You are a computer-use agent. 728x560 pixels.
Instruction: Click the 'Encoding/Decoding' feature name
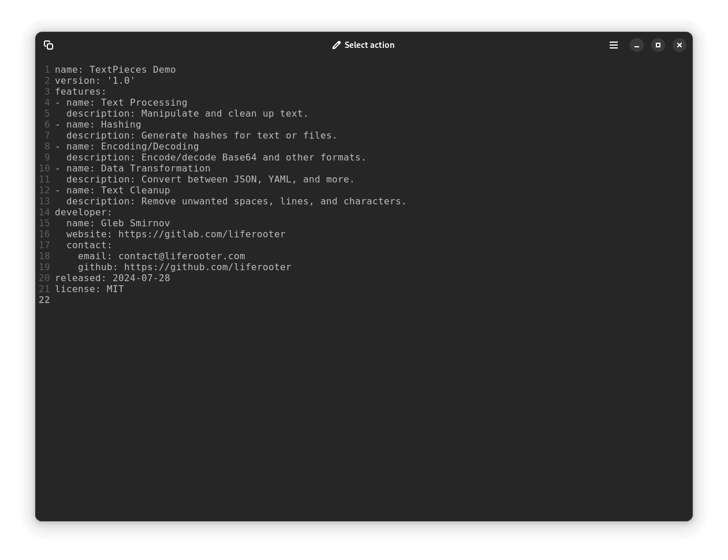point(150,147)
